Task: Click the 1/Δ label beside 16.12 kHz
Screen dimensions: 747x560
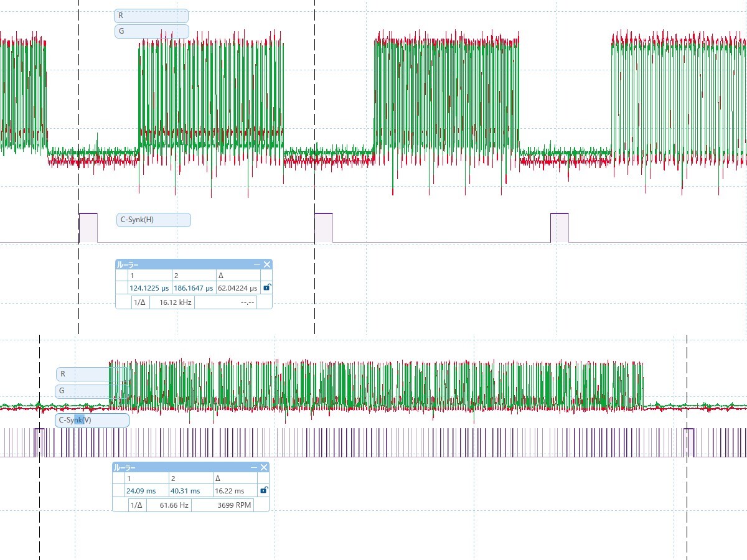Action: coord(139,302)
